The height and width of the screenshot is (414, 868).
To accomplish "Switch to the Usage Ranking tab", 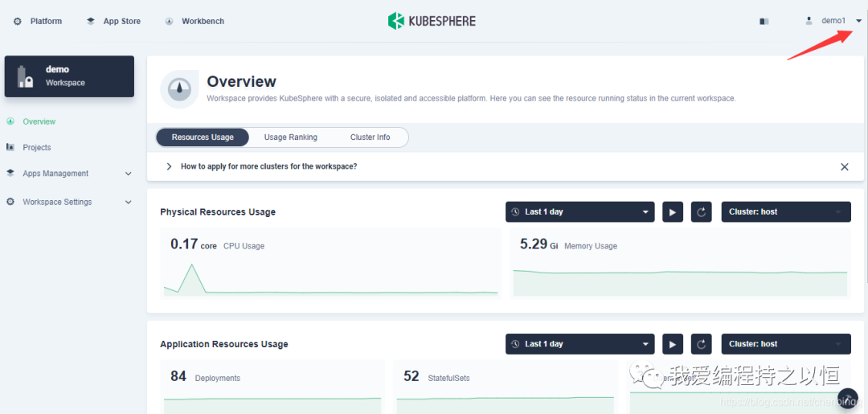I will point(291,137).
